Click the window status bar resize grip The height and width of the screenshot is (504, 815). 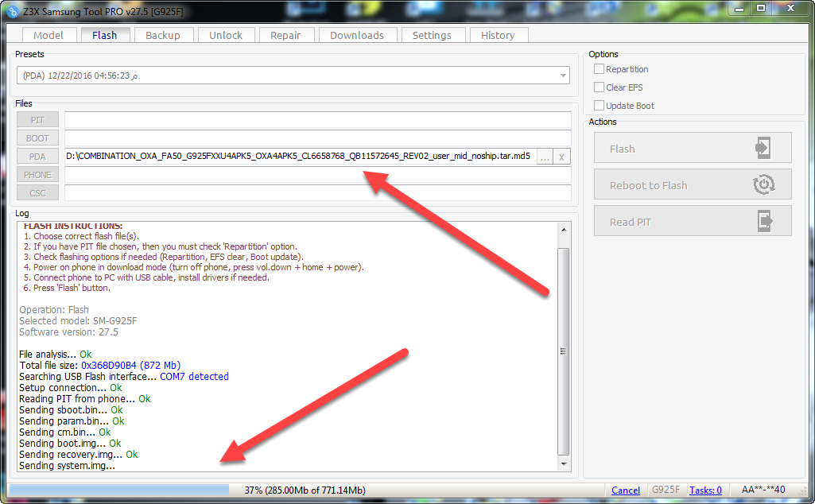pos(802,491)
